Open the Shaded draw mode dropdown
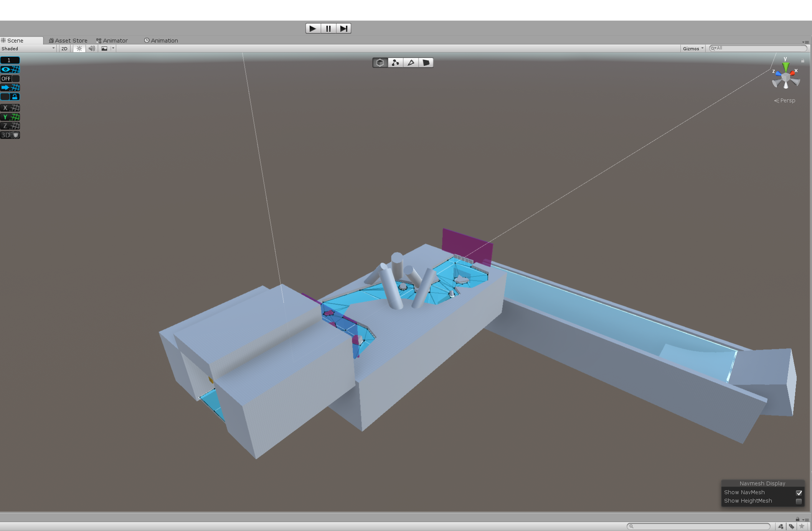 coord(28,48)
